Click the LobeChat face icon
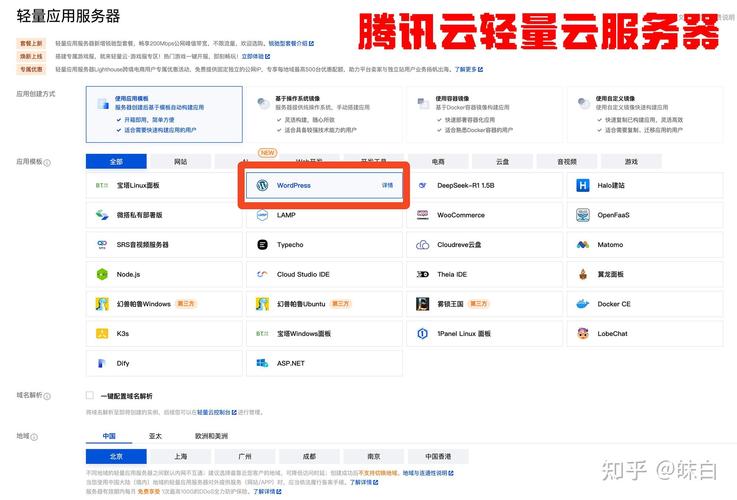This screenshot has width=737, height=500. [583, 334]
